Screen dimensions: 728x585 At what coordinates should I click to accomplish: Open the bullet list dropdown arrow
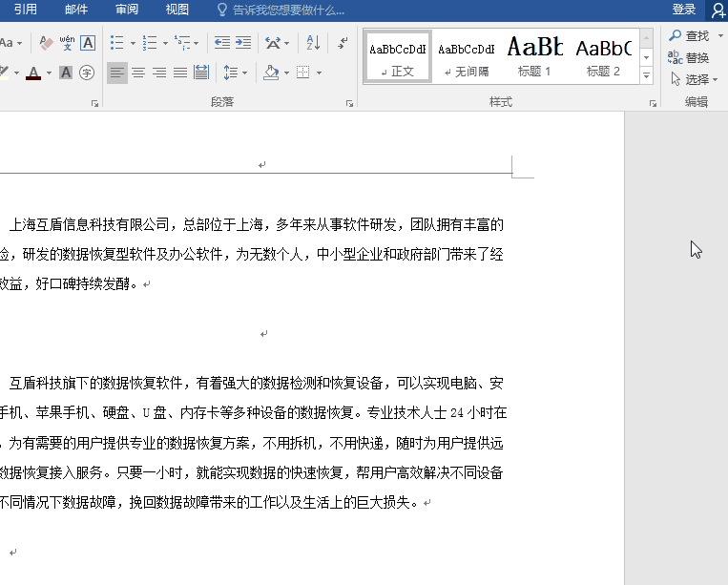[x=131, y=43]
